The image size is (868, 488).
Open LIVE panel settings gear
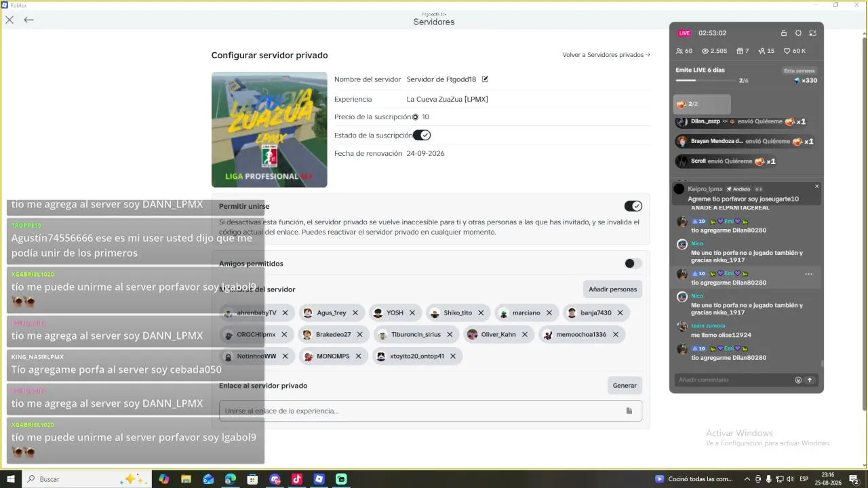pyautogui.click(x=798, y=33)
